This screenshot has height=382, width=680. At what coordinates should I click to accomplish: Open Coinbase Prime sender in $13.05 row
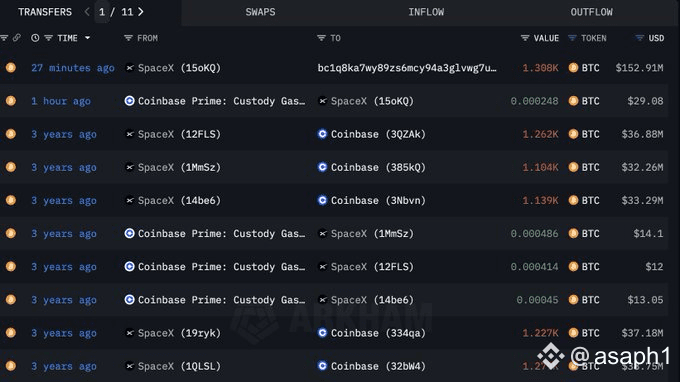221,300
